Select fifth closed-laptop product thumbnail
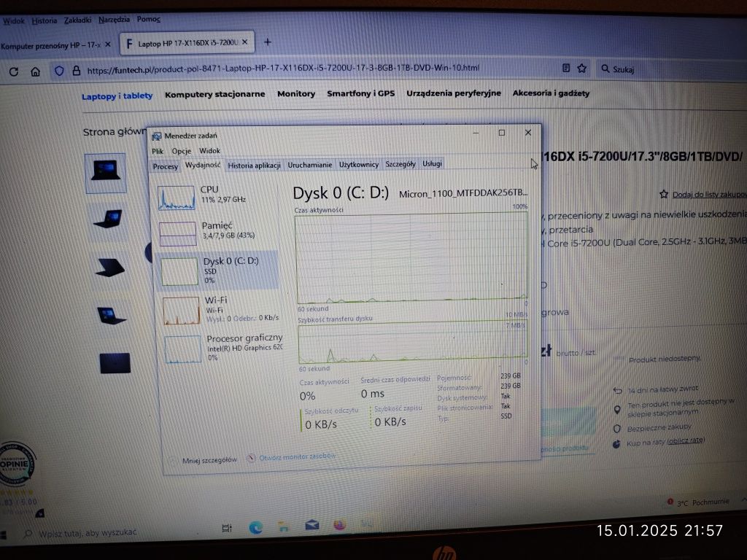 (x=115, y=363)
